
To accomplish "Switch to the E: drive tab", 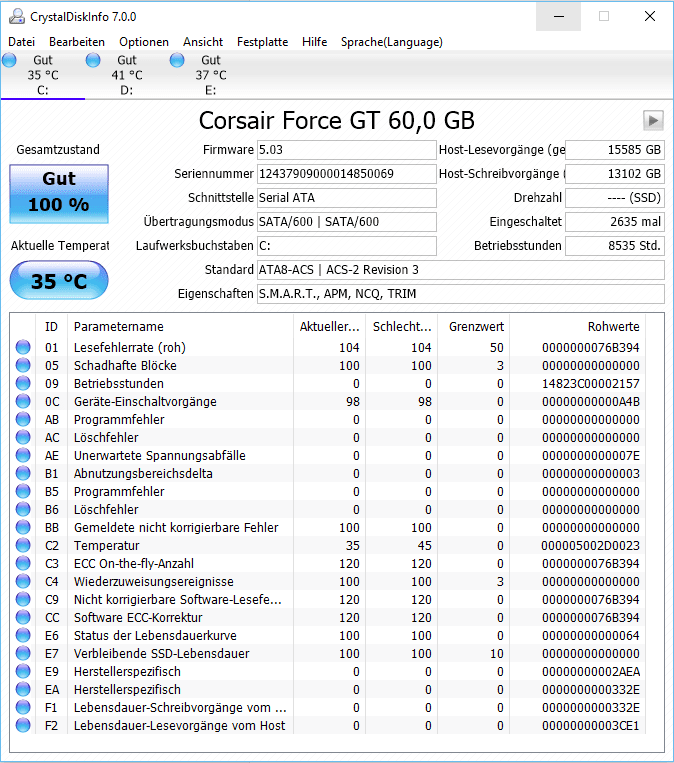I will click(211, 75).
